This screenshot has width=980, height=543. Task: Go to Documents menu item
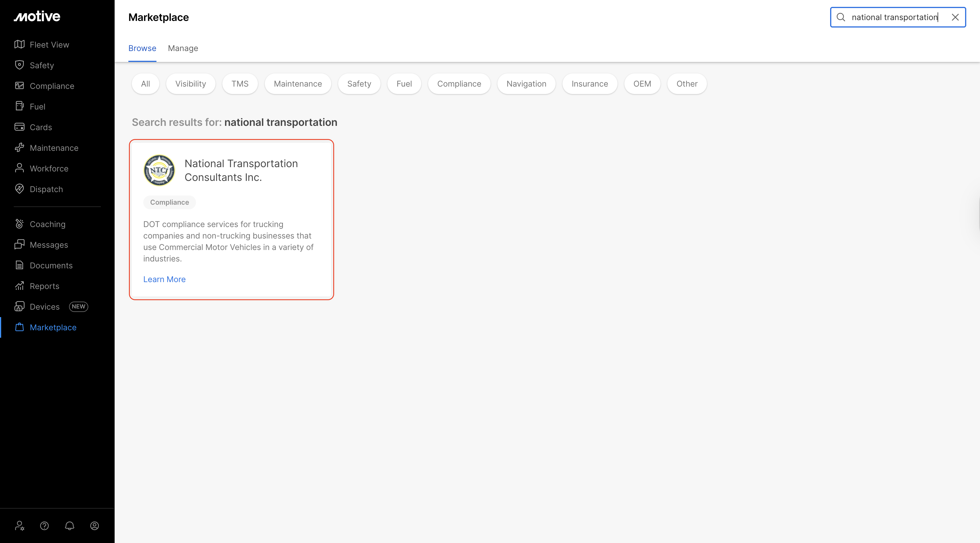[51, 265]
